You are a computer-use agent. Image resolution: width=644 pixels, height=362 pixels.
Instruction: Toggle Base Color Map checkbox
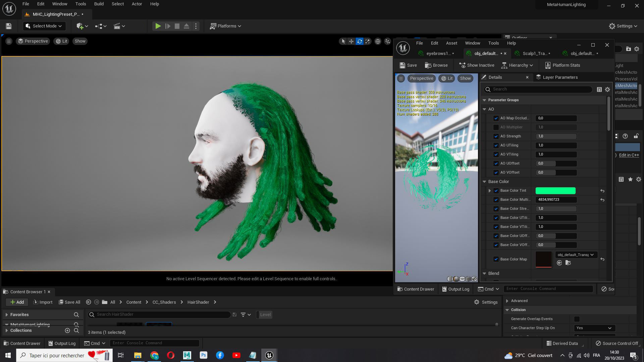[496, 259]
